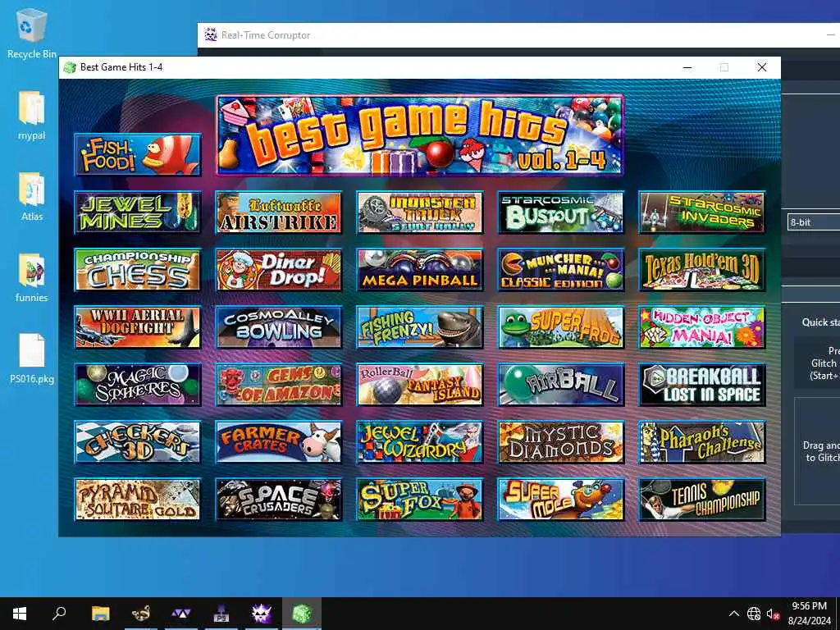Open Checkers 3D game tile
This screenshot has height=630, width=840.
(x=138, y=442)
